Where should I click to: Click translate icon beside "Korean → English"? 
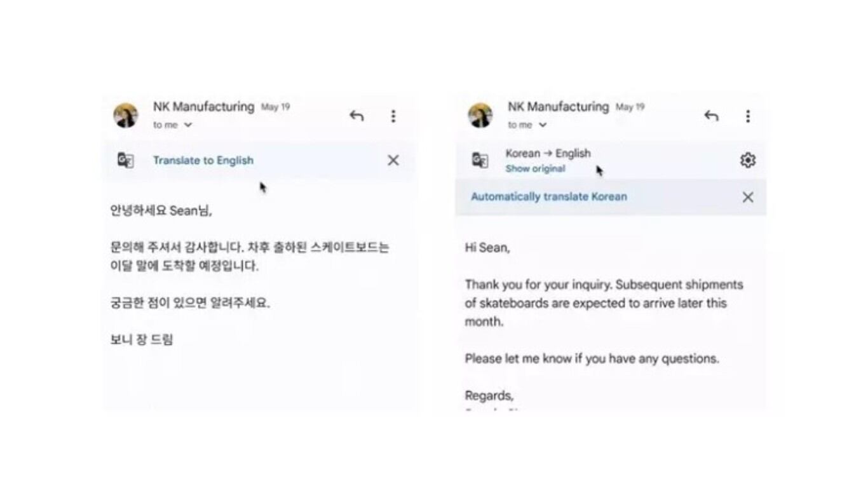click(480, 160)
